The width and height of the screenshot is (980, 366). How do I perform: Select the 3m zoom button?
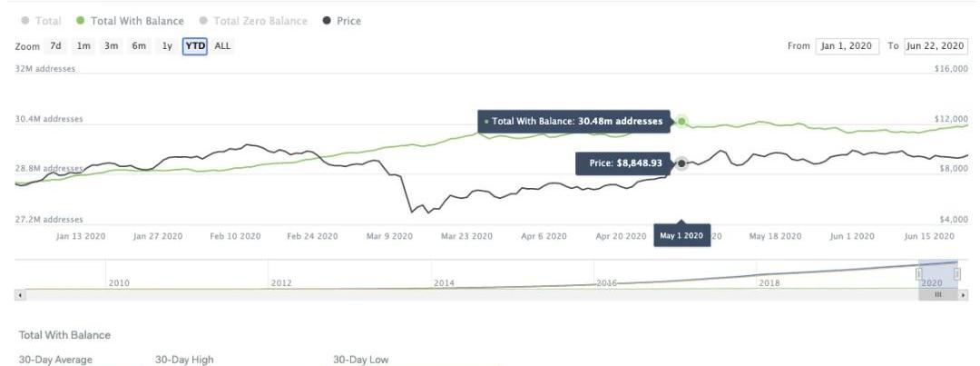pyautogui.click(x=111, y=45)
